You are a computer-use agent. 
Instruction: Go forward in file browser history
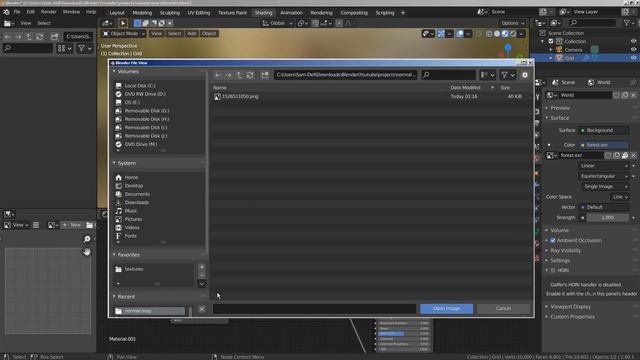[x=229, y=75]
